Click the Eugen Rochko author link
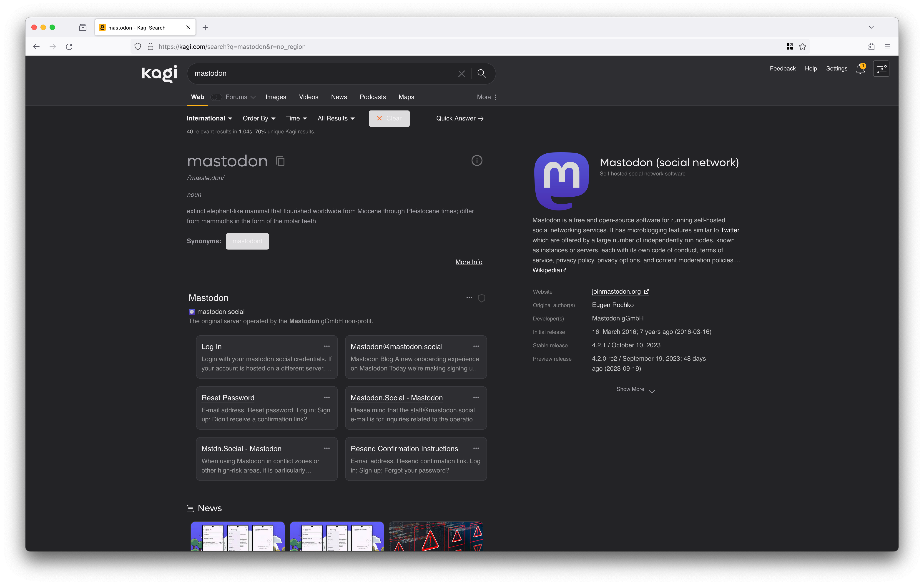This screenshot has height=585, width=924. pos(613,305)
